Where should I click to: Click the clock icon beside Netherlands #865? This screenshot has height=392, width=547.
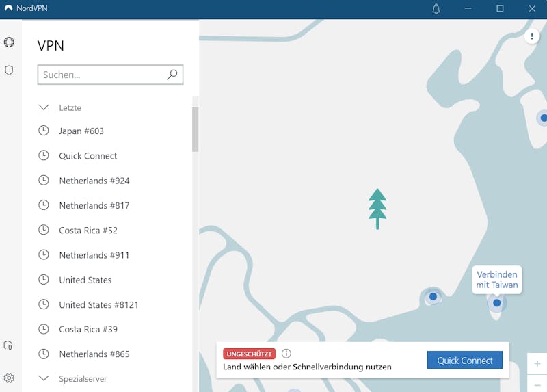pyautogui.click(x=44, y=354)
